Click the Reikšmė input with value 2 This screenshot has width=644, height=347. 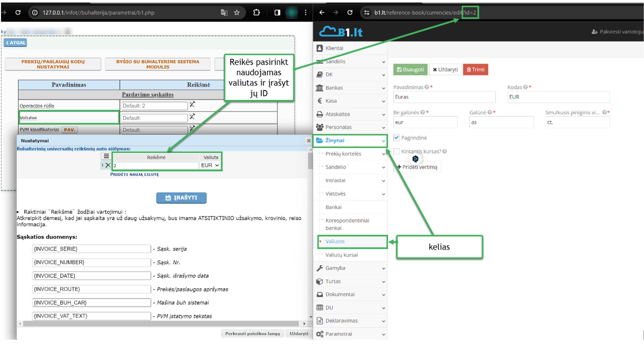[x=156, y=165]
